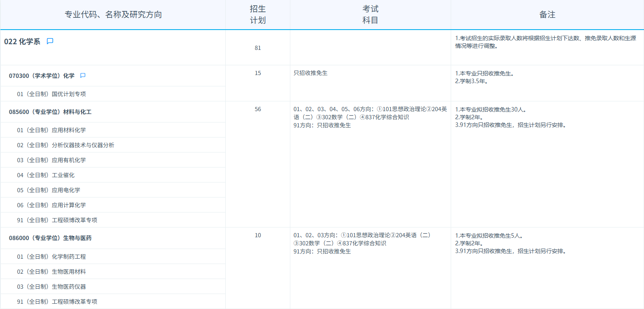This screenshot has width=644, height=309.
Task: Click the 考试科目 column header
Action: pos(370,15)
